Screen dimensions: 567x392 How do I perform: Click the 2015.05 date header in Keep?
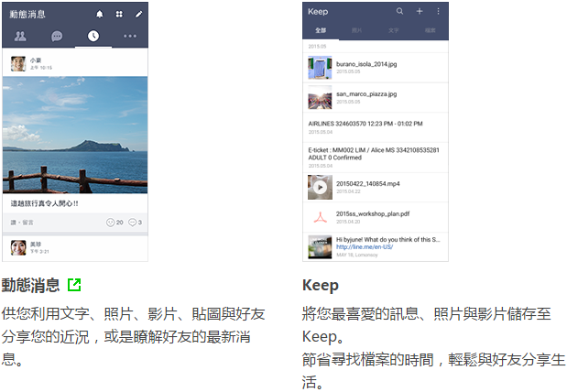tap(317, 47)
